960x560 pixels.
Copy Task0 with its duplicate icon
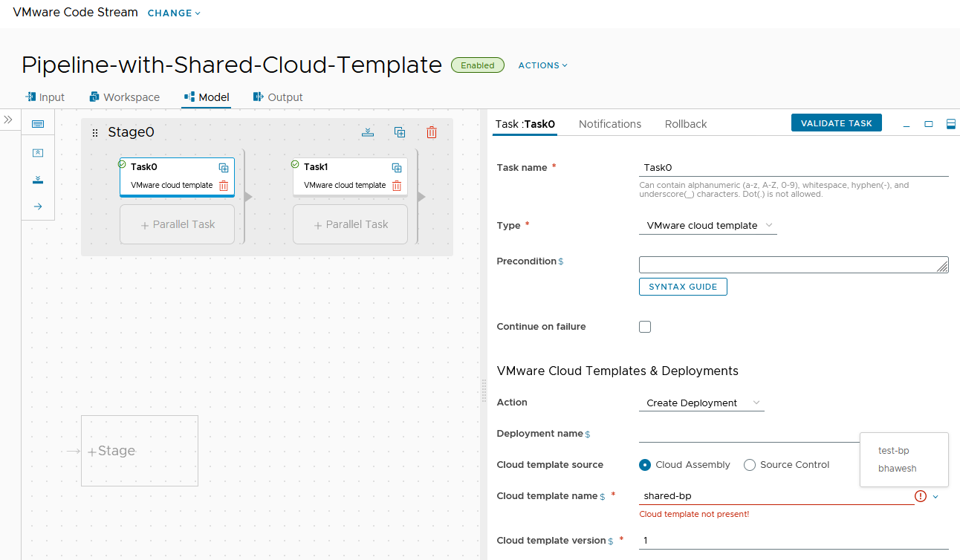click(224, 168)
